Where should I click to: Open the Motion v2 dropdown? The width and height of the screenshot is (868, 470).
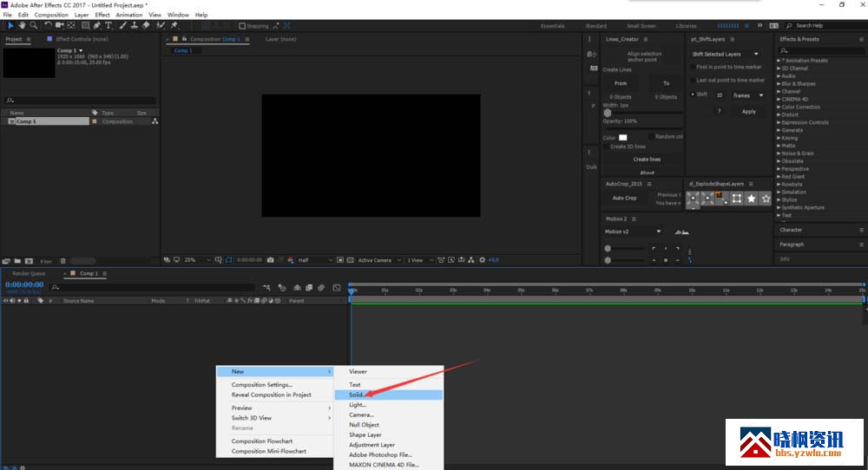[633, 232]
